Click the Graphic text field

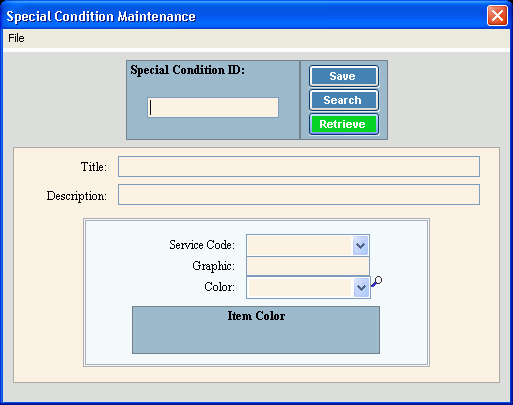308,266
